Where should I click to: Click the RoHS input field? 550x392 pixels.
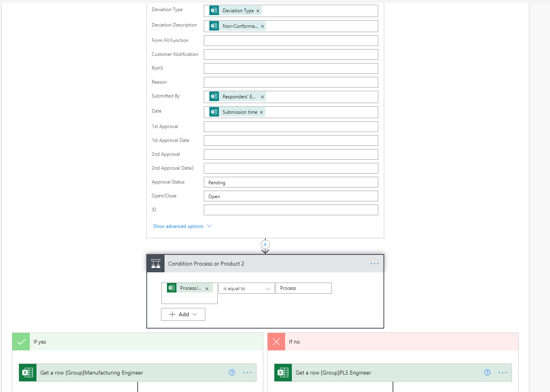tap(291, 69)
